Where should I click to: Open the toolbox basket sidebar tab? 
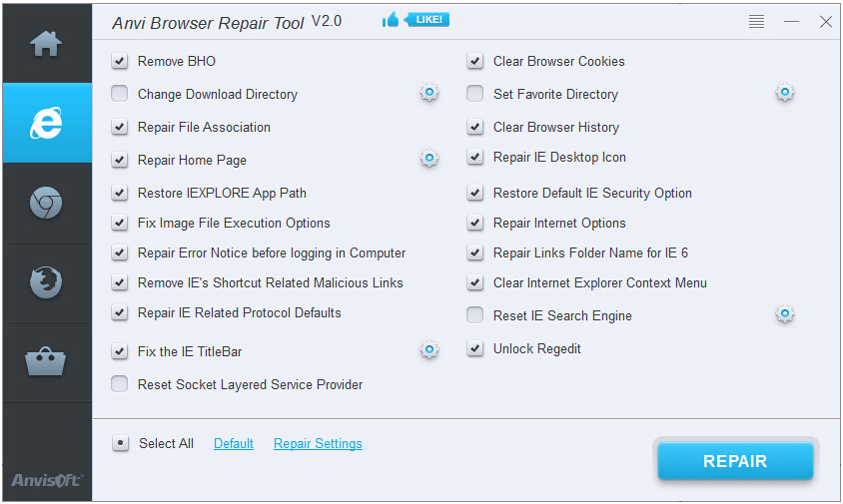46,361
